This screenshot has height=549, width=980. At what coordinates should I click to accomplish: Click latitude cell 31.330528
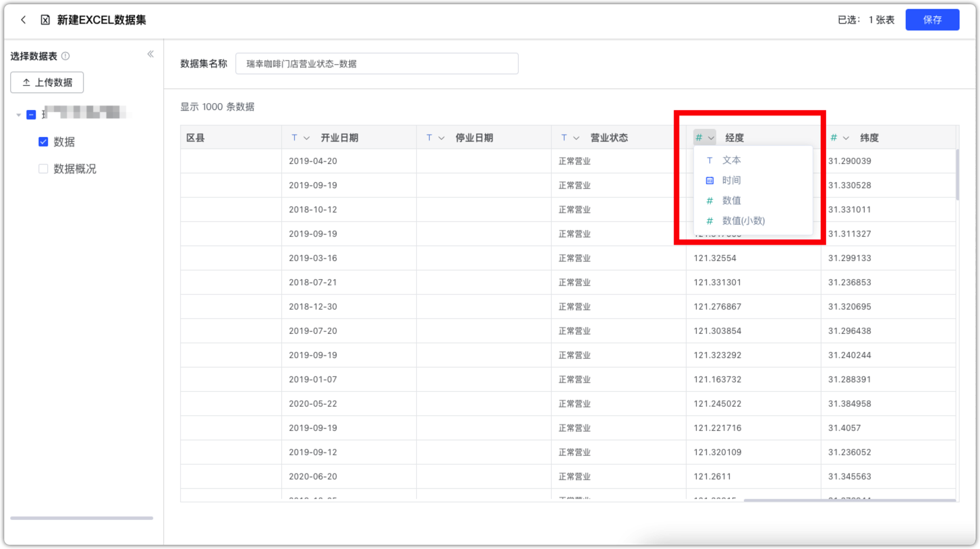[x=888, y=185]
